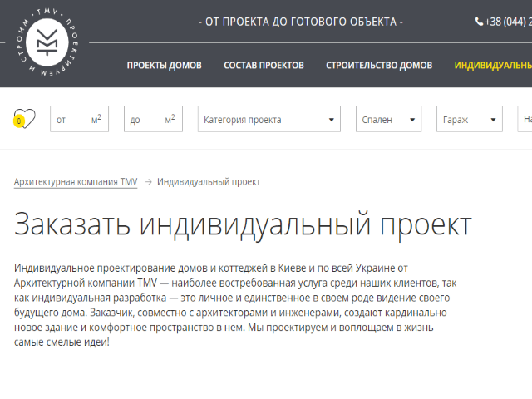
Task: Open the highlighted Индивидуальный menu item
Action: pos(493,65)
